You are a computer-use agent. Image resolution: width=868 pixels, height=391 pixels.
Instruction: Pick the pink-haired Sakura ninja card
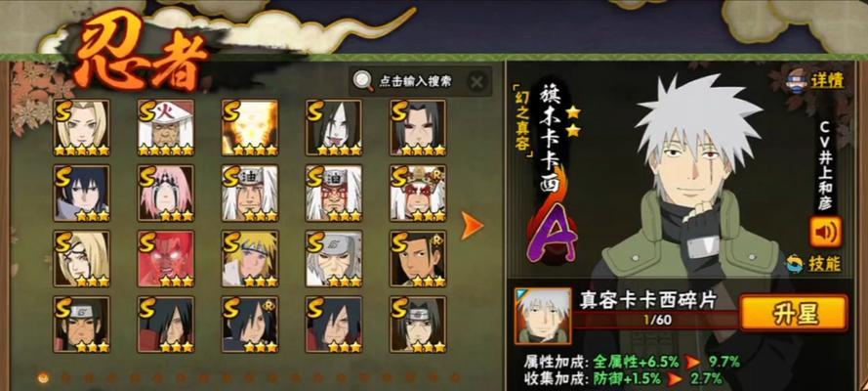tap(166, 194)
